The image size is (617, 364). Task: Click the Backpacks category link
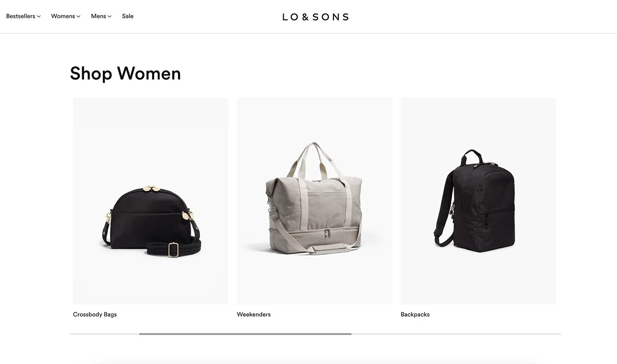[415, 314]
